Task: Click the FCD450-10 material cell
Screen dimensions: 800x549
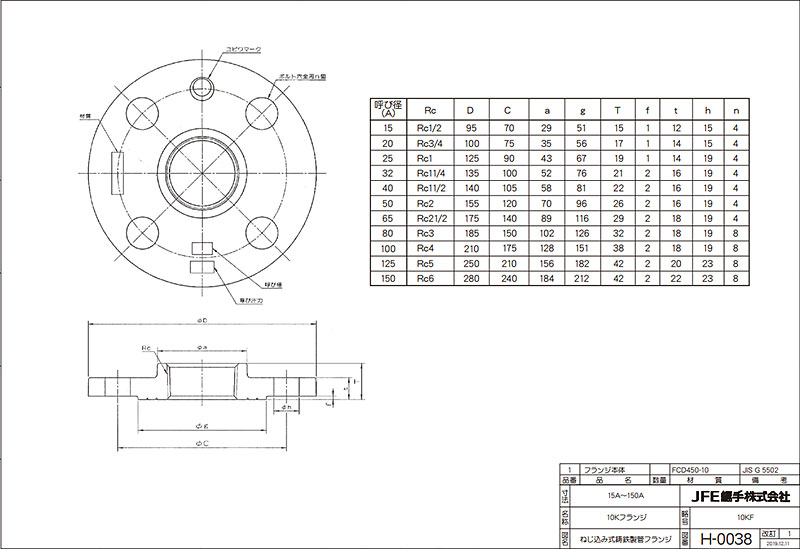Action: coord(692,469)
